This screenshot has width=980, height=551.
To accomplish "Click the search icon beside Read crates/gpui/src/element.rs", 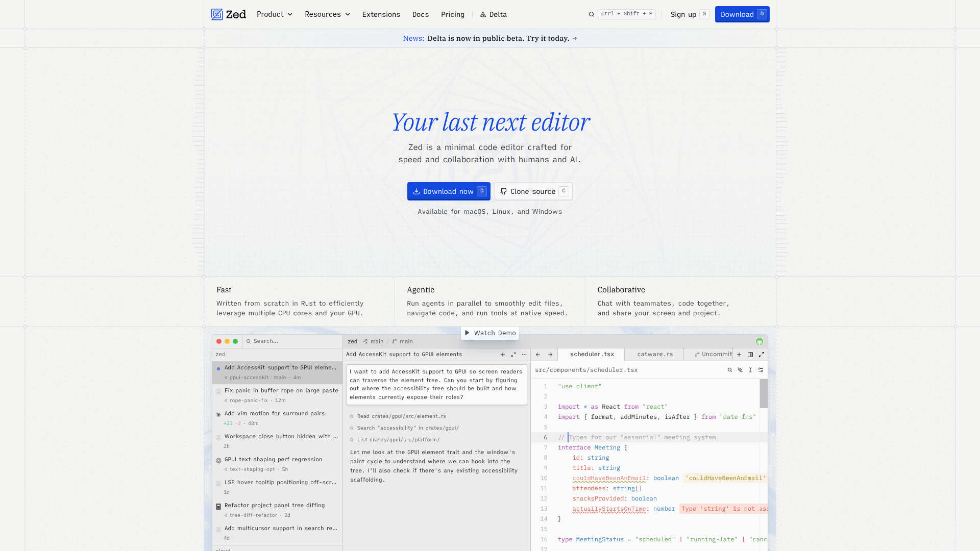I will pyautogui.click(x=352, y=416).
